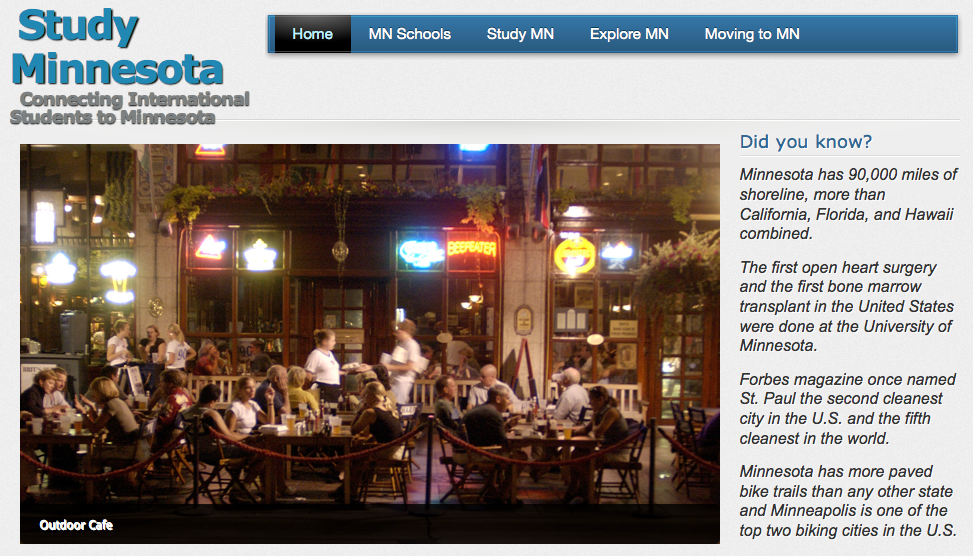Screen dimensions: 973x556
Task: Open the Moving to MN page
Action: coord(752,34)
